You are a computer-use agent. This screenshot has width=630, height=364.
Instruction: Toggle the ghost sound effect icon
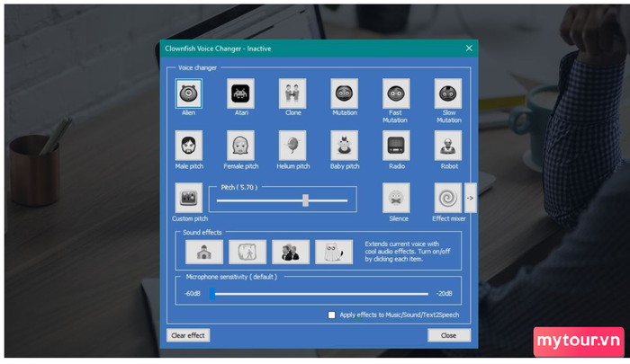coord(334,252)
